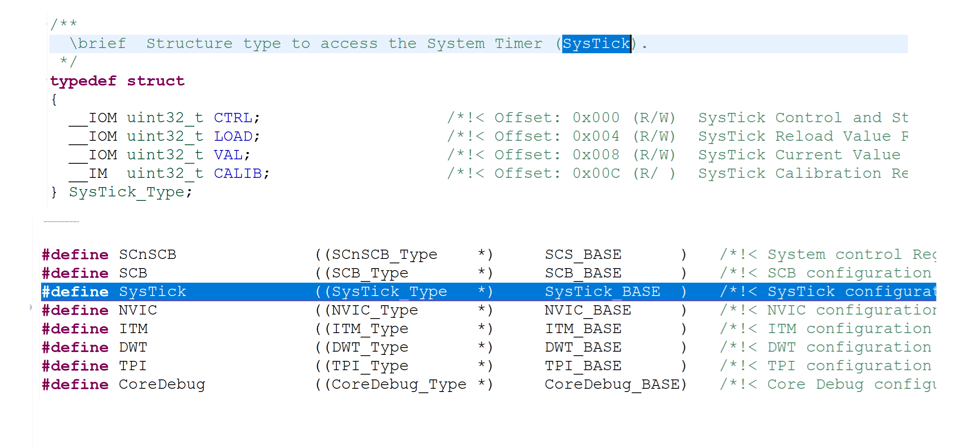Click the fold chevron beside the SysTick define

coord(30,307)
